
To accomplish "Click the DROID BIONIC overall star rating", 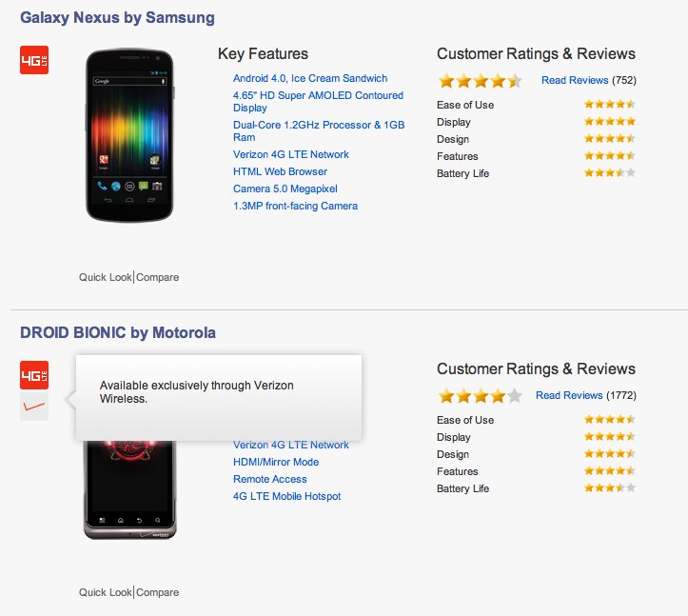I will 480,395.
